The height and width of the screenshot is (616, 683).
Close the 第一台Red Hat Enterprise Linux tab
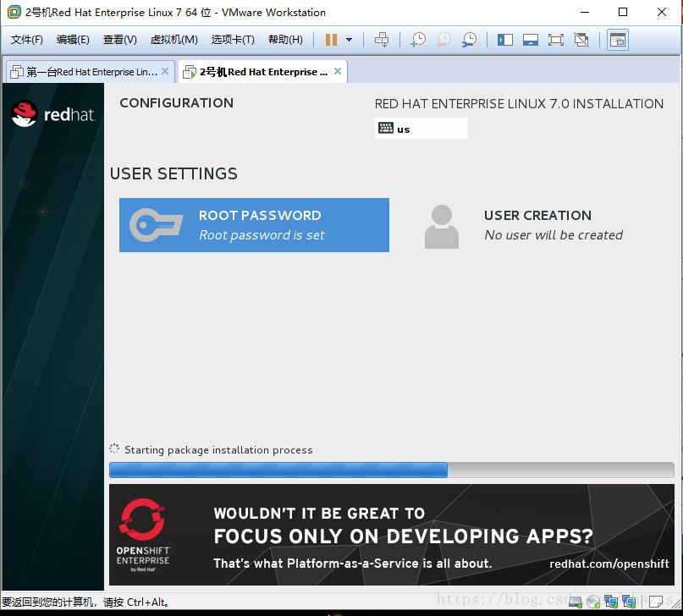point(165,71)
